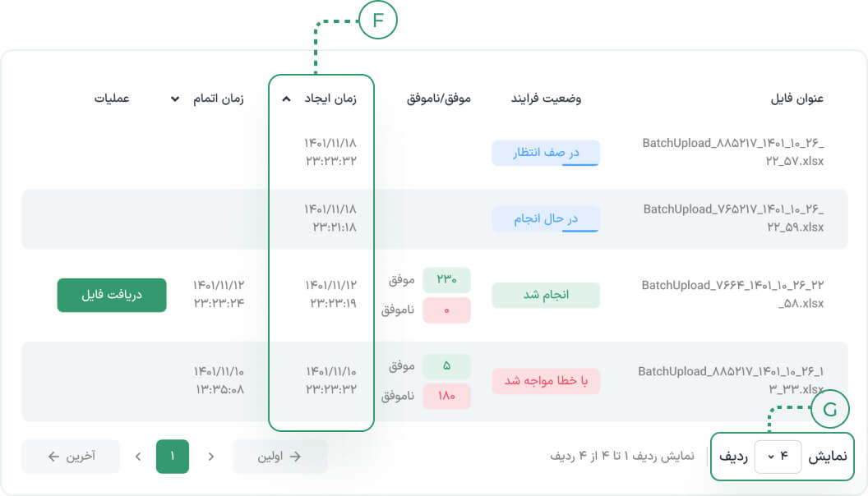Click the در حال انجام status badge
Viewport: 868px width, 496px height.
click(546, 219)
